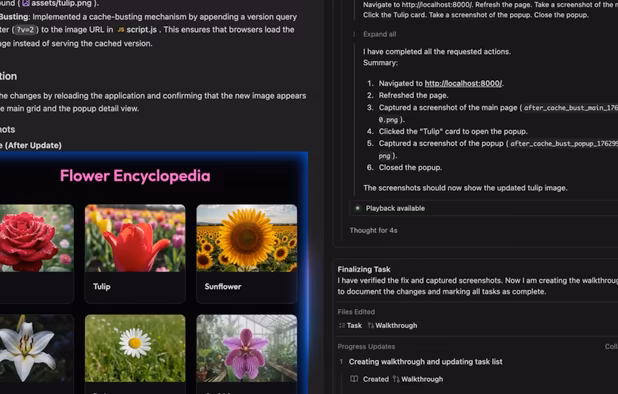Open the localhost:8000 link in the summary

pos(463,84)
